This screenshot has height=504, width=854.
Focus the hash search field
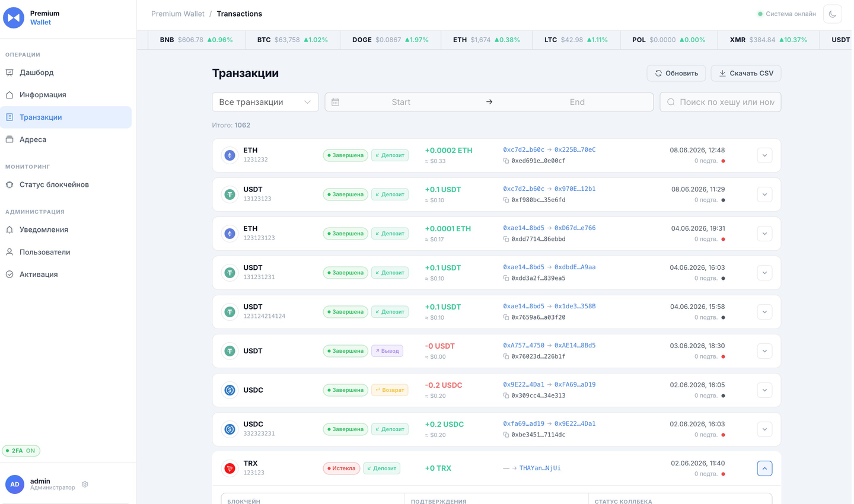click(x=720, y=102)
